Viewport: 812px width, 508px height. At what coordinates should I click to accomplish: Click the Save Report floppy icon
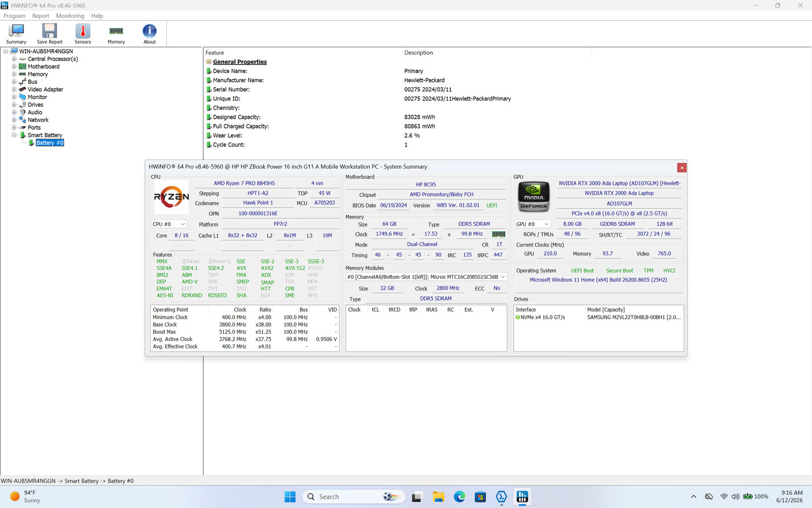pyautogui.click(x=49, y=34)
